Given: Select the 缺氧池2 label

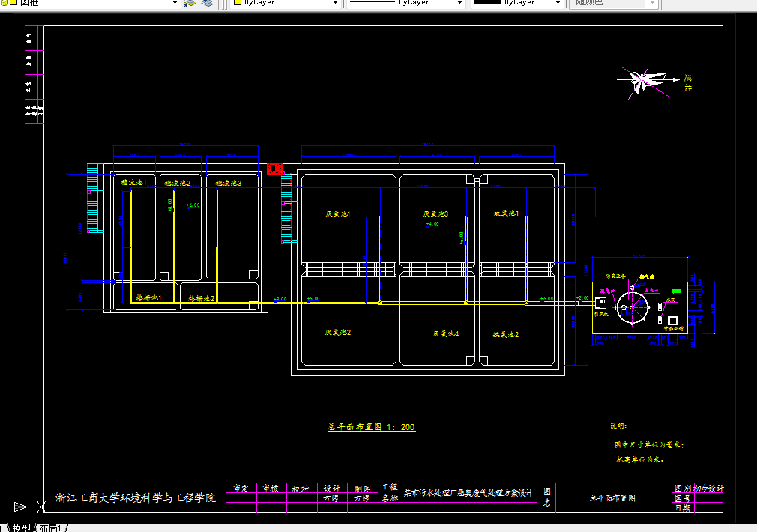Looking at the screenshot, I should [506, 334].
